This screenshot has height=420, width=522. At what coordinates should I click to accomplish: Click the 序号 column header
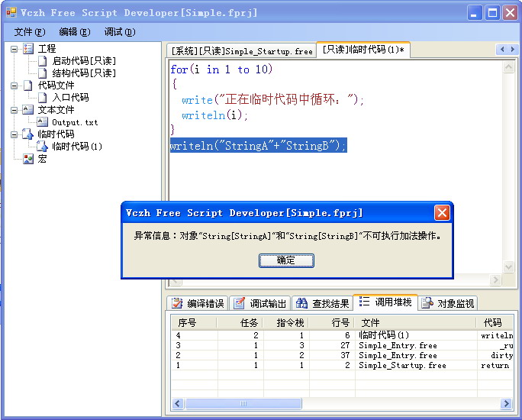pos(194,322)
